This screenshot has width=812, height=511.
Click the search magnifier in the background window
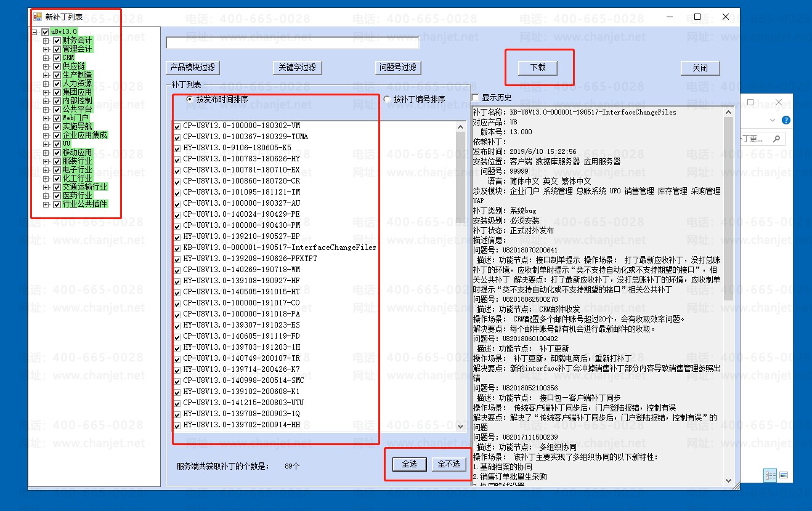[776, 139]
